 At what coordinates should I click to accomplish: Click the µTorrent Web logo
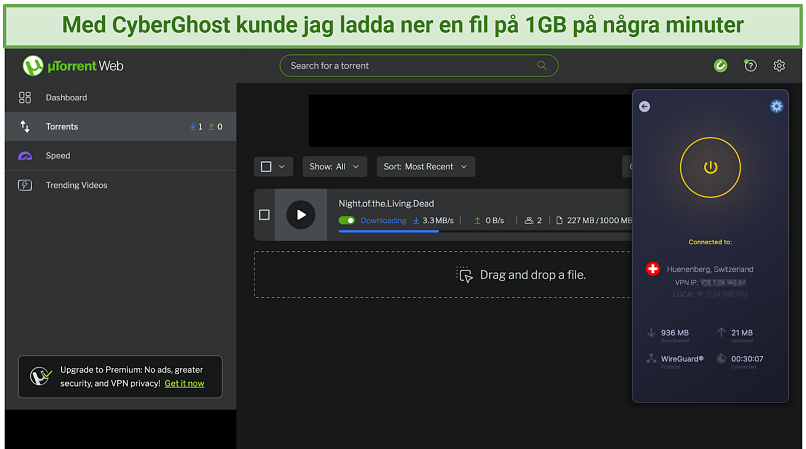tap(74, 66)
